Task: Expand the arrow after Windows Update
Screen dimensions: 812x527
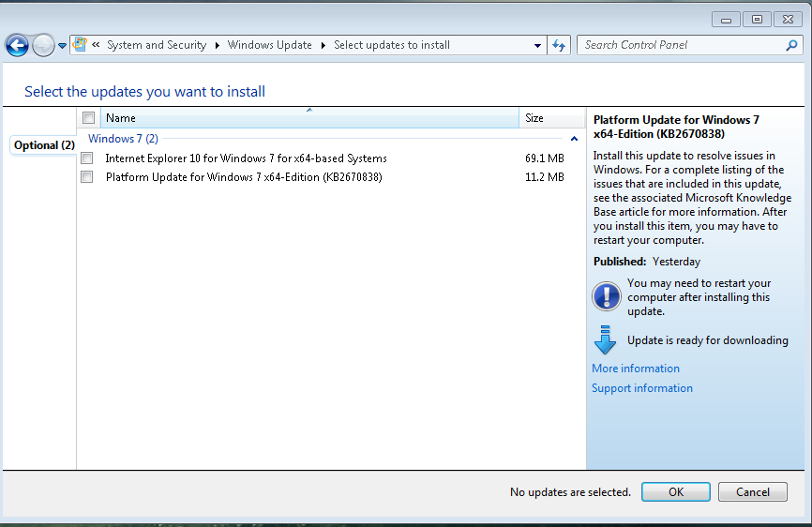Action: [323, 46]
